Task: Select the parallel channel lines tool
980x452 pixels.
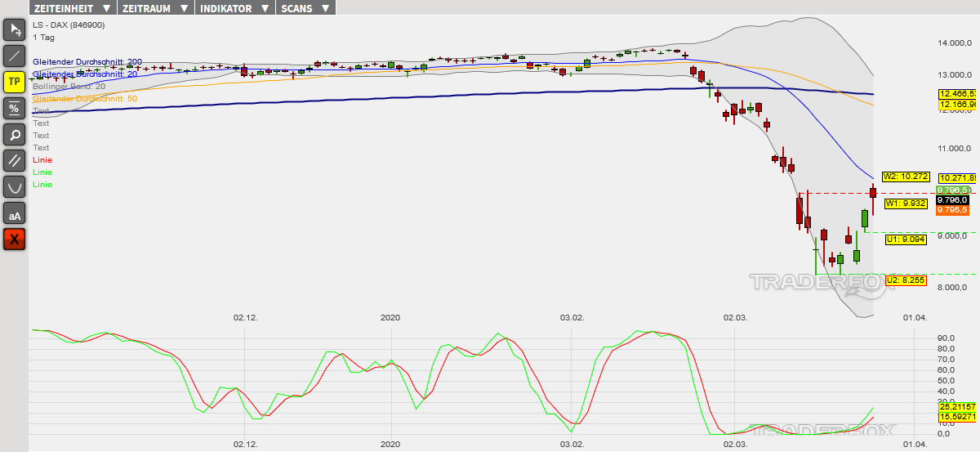Action: (x=14, y=161)
